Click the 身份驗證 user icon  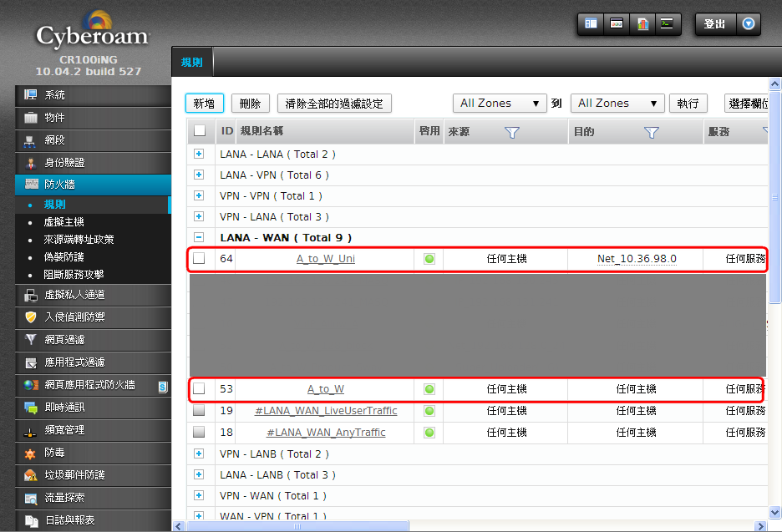click(30, 164)
